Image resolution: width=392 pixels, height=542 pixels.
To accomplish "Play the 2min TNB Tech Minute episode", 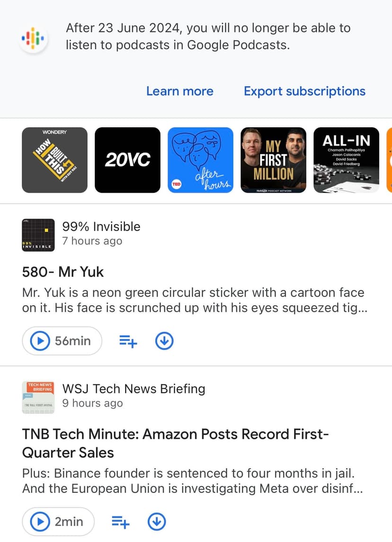I will click(x=58, y=522).
